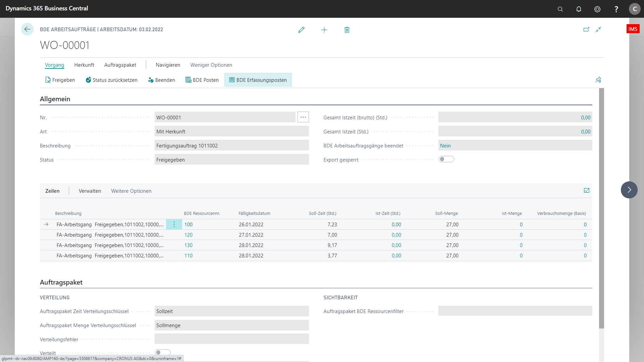
Task: Open notifications bell icon
Action: (579, 9)
